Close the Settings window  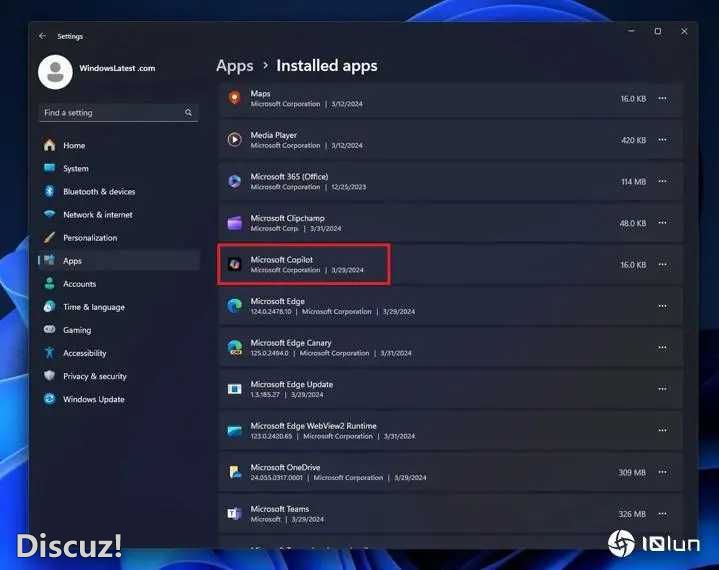[x=684, y=31]
